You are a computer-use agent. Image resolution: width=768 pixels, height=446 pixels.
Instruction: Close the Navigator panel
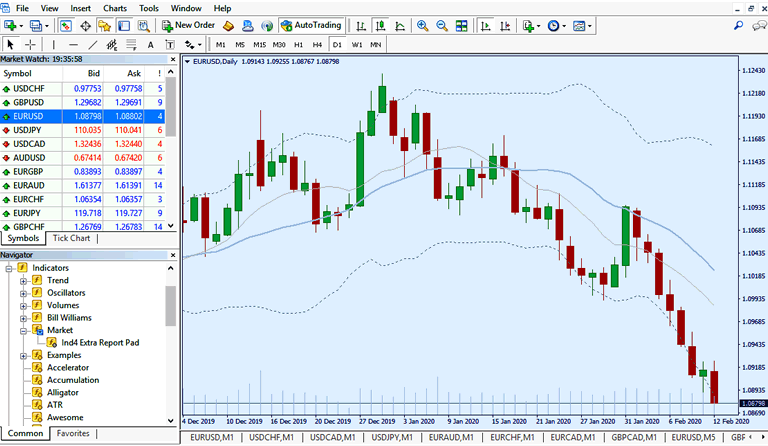(x=173, y=255)
